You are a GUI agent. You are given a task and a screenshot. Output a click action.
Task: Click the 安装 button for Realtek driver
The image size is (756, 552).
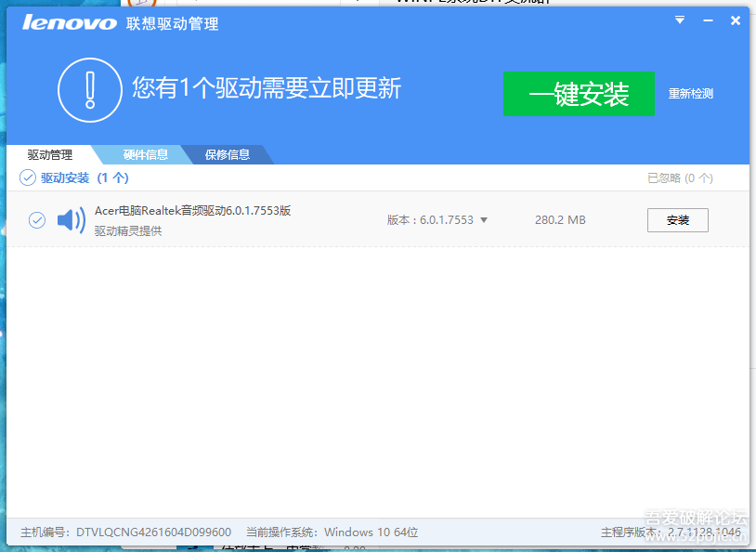pyautogui.click(x=677, y=220)
